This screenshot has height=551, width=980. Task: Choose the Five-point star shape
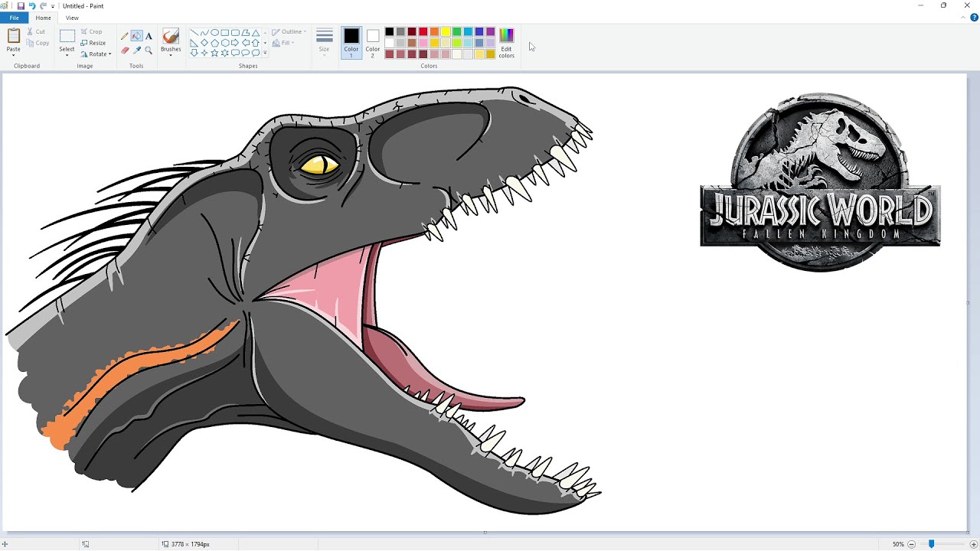pos(214,53)
